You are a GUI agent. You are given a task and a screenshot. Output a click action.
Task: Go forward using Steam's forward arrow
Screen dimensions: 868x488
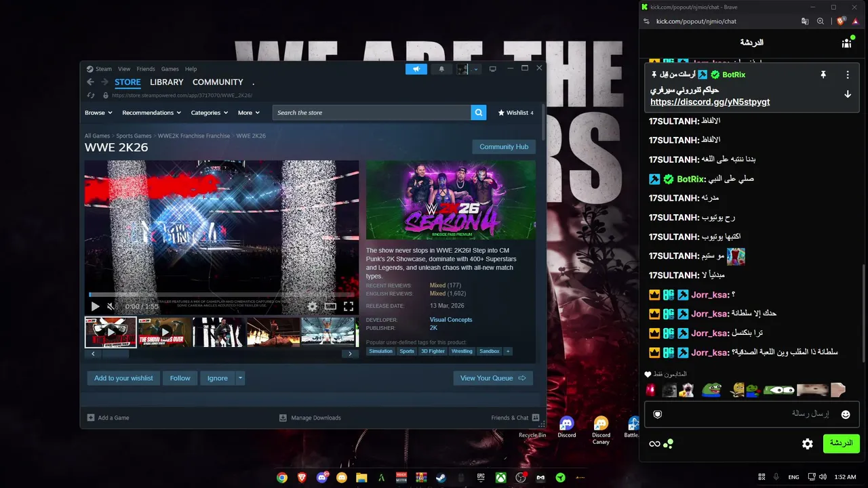coord(104,82)
